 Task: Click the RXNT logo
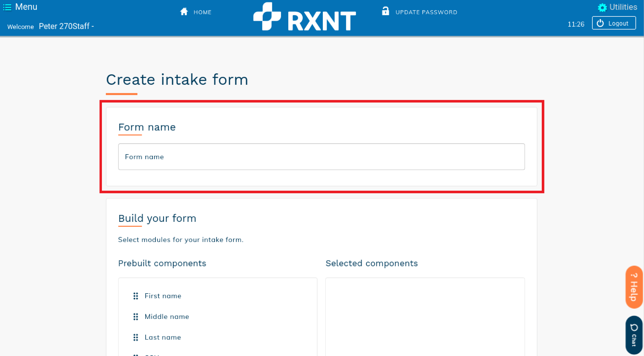[x=304, y=17]
